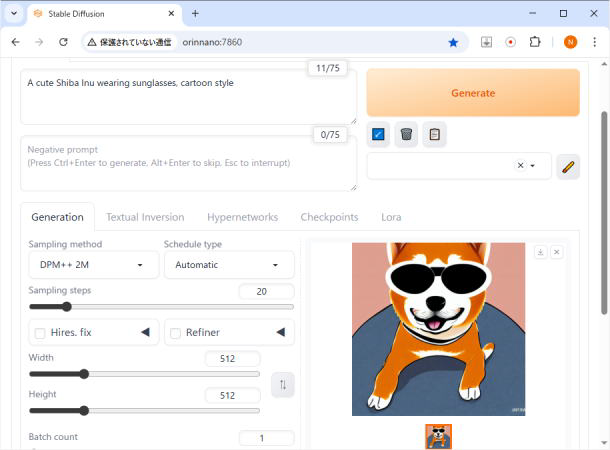Expand the Hires. fix section arrow

pos(145,332)
